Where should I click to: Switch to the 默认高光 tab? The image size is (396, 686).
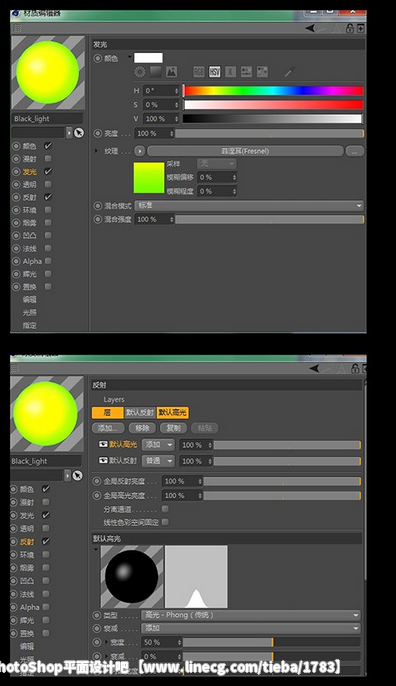tap(172, 413)
